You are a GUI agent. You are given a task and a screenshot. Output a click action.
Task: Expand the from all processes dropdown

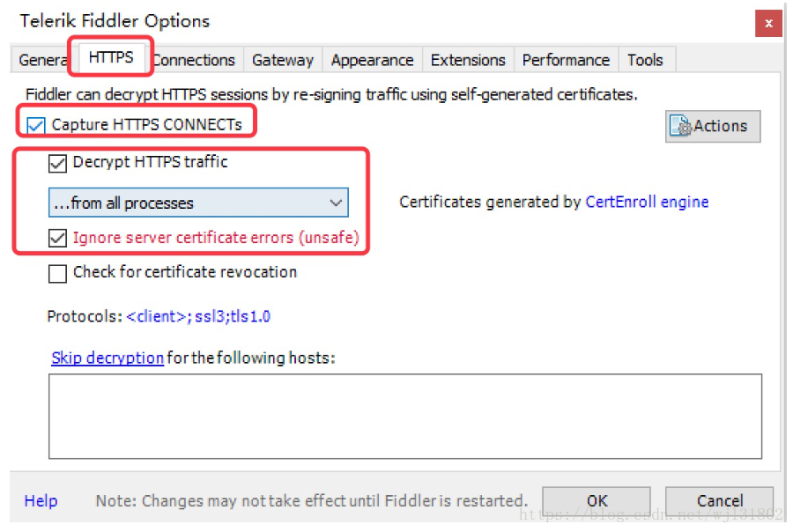click(x=198, y=203)
